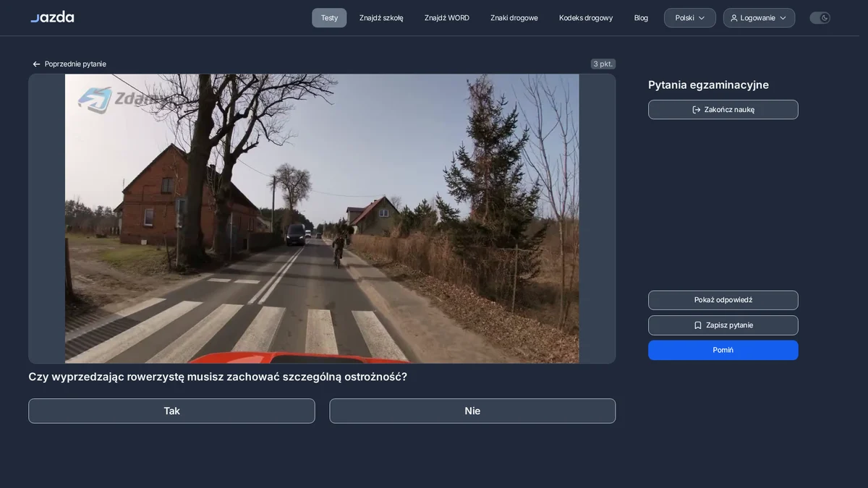Open the Blog link
Viewport: 868px width, 488px height.
(x=641, y=18)
